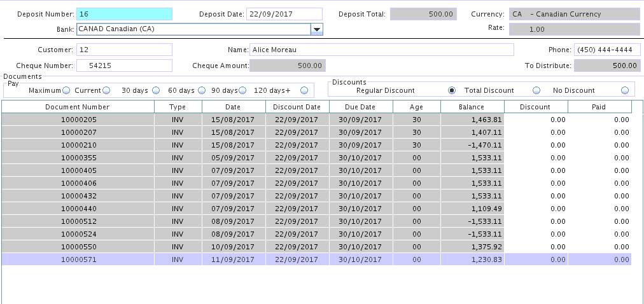Select the Current pay radio button
The width and height of the screenshot is (644, 304).
106,90
